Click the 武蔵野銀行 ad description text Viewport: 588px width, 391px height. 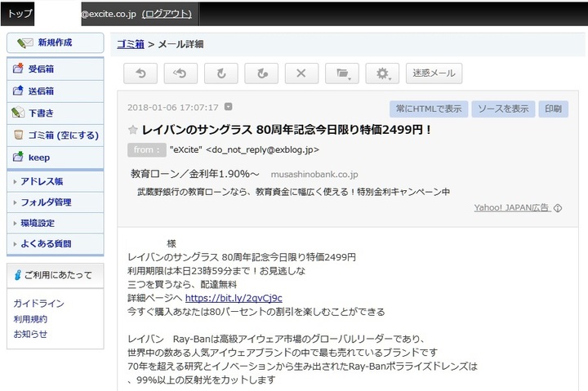point(294,192)
